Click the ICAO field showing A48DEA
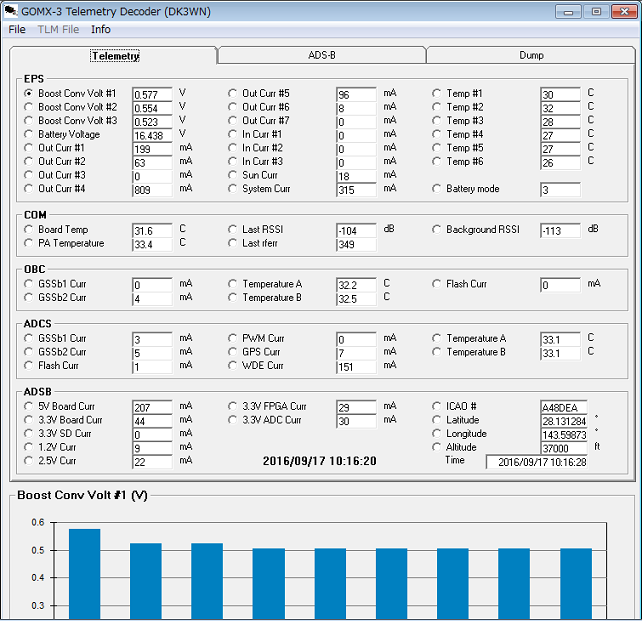Image resolution: width=642 pixels, height=621 pixels. 563,407
